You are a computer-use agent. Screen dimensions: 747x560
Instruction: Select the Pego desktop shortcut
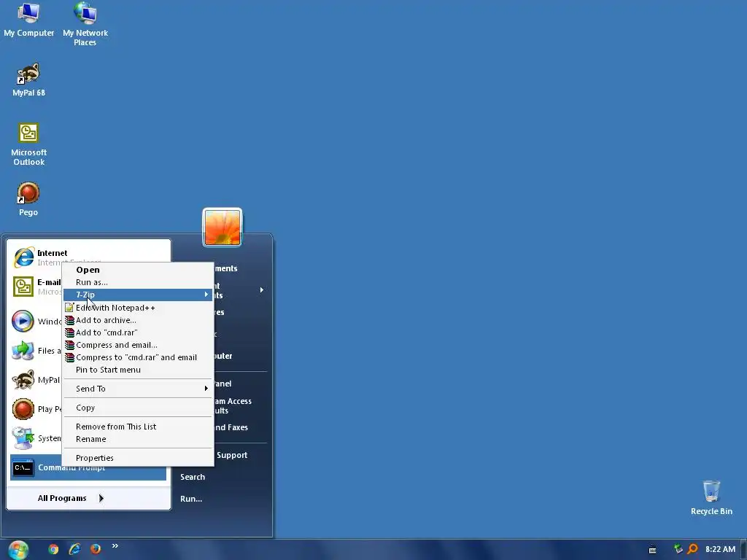click(x=28, y=199)
